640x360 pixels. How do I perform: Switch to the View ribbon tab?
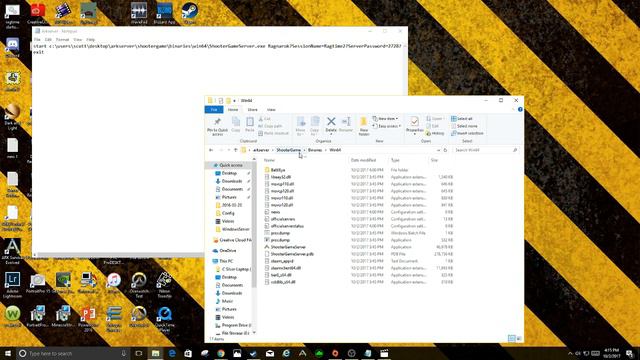click(271, 110)
